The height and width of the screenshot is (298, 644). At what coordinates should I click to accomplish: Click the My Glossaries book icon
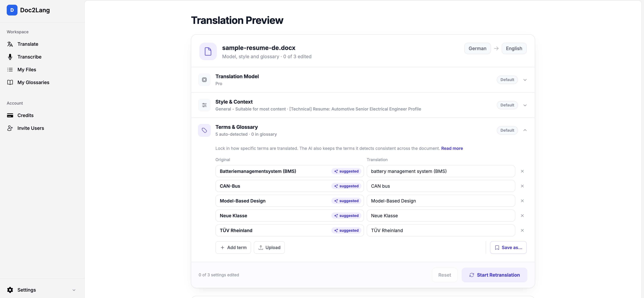(x=10, y=82)
